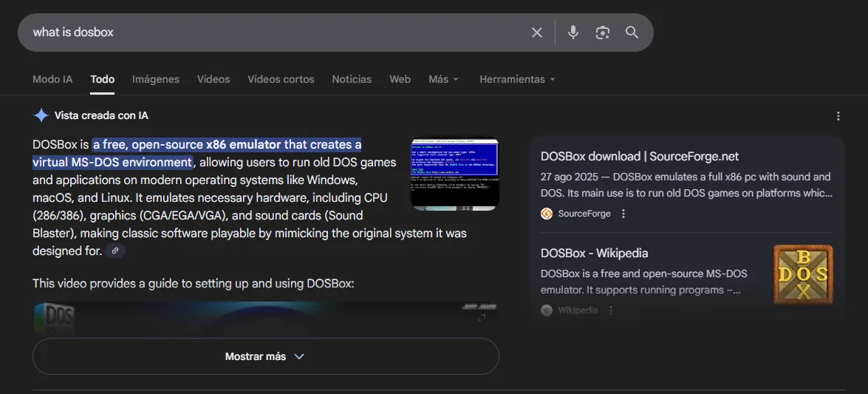Image resolution: width=868 pixels, height=394 pixels.
Task: Open the DOSBox logo thumbnail
Action: click(803, 274)
